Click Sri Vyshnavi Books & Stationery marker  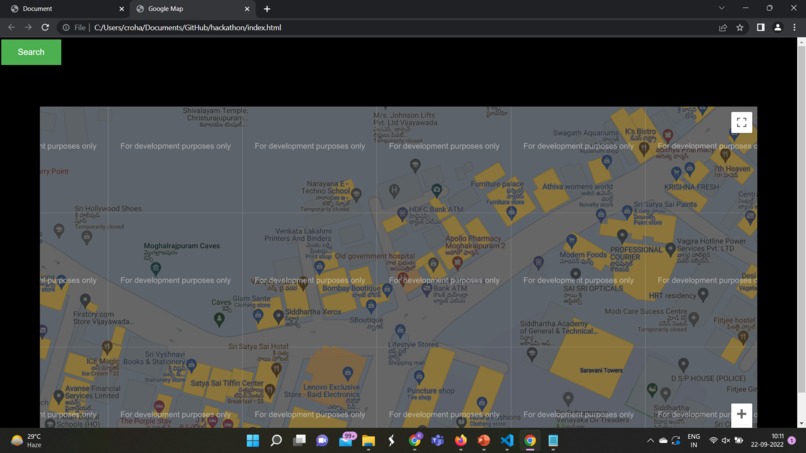tap(191, 365)
